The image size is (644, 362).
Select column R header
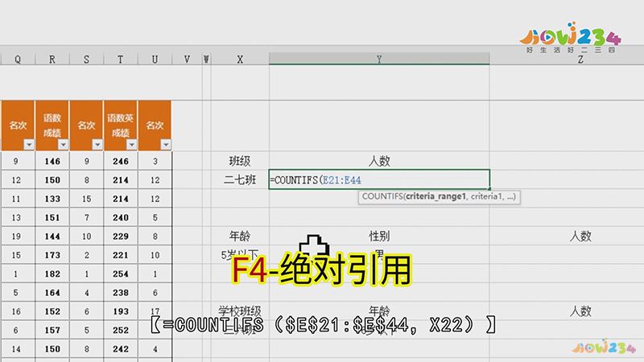[x=52, y=60]
